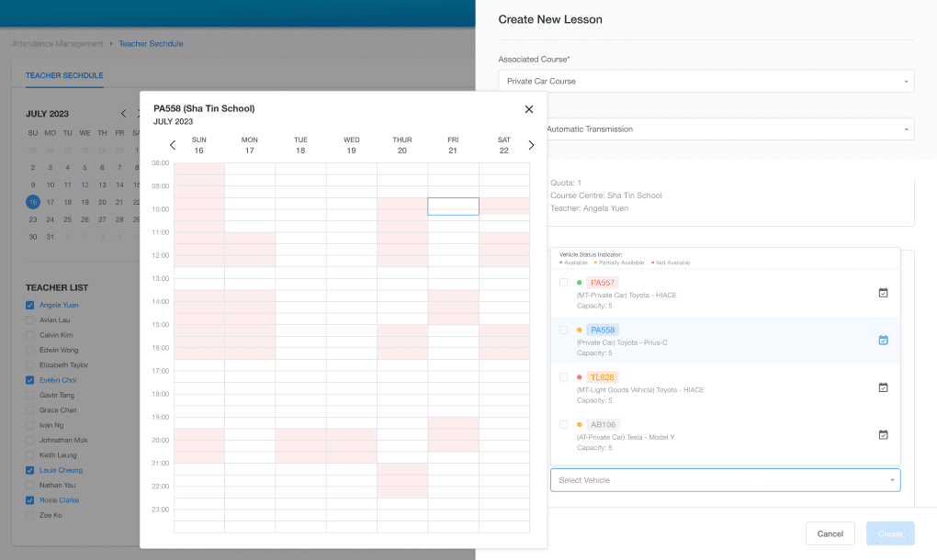Screen dimensions: 937x560
Task: Click the Attendance Management breadcrumb
Action: click(56, 43)
